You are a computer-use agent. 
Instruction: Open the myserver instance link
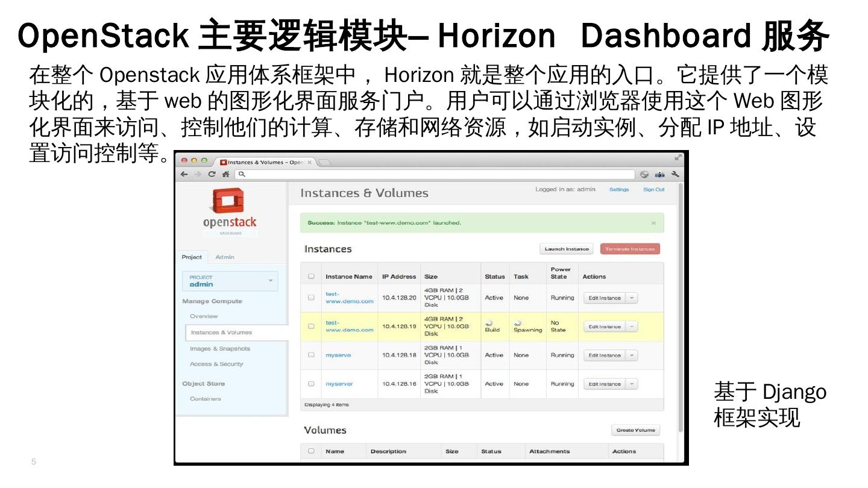coord(339,384)
